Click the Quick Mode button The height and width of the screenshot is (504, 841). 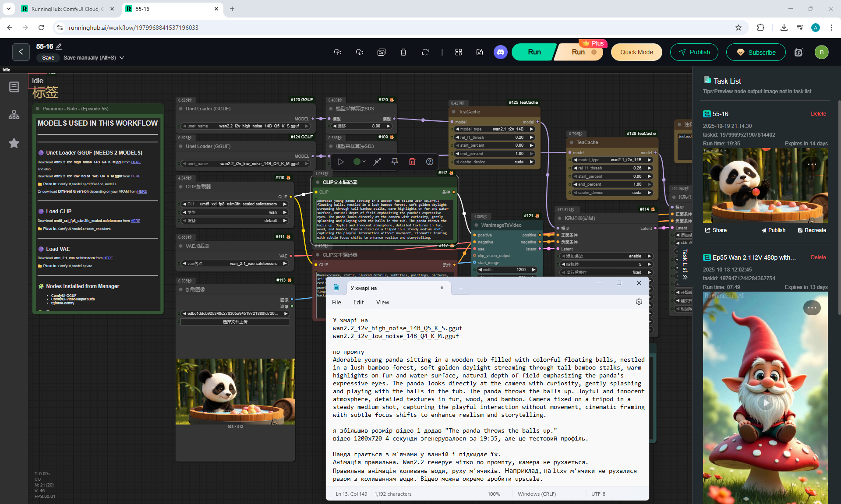pos(636,52)
